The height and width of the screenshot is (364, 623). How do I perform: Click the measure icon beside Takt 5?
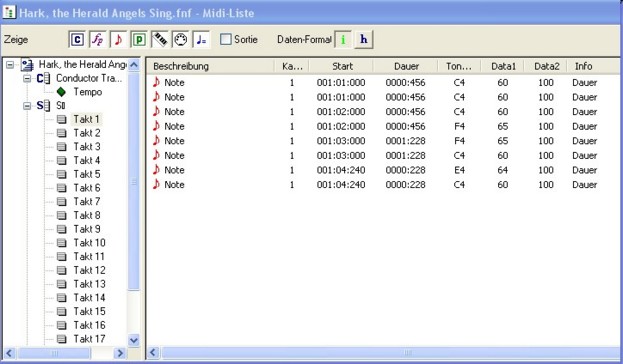pos(62,174)
